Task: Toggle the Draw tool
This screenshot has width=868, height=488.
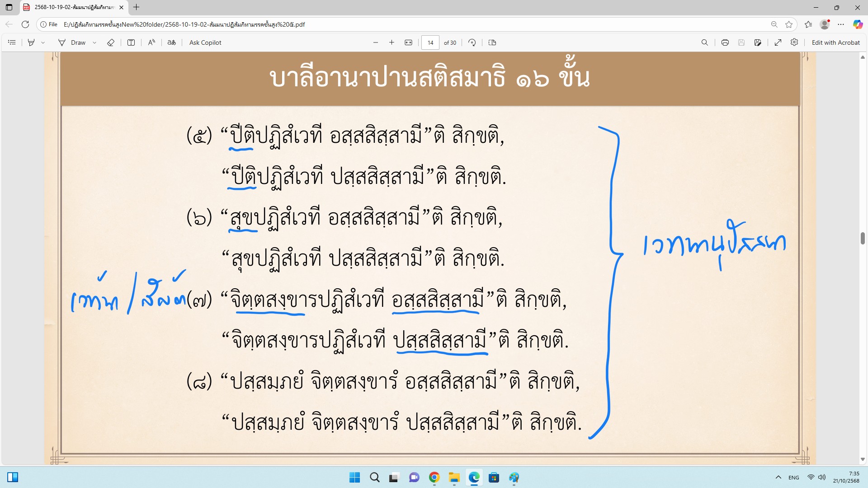Action: point(72,42)
